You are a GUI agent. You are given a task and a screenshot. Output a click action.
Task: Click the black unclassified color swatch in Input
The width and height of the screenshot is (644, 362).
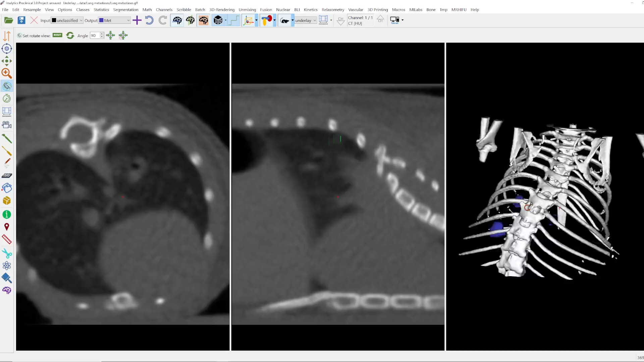[54, 20]
